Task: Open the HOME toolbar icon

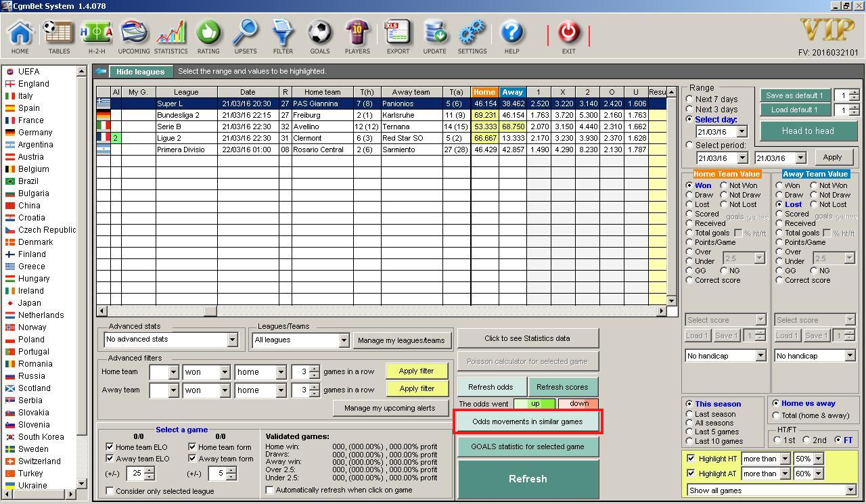Action: (20, 32)
